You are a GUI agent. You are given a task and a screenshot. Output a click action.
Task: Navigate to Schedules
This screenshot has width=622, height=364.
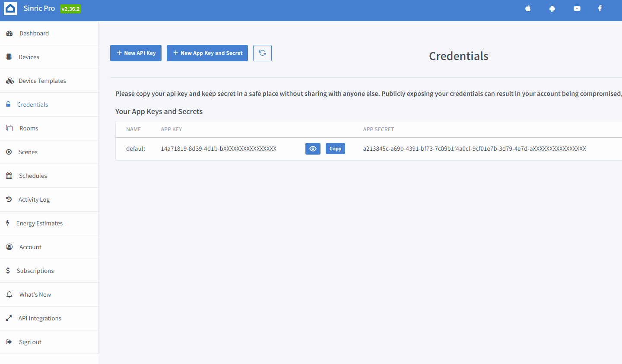click(33, 176)
